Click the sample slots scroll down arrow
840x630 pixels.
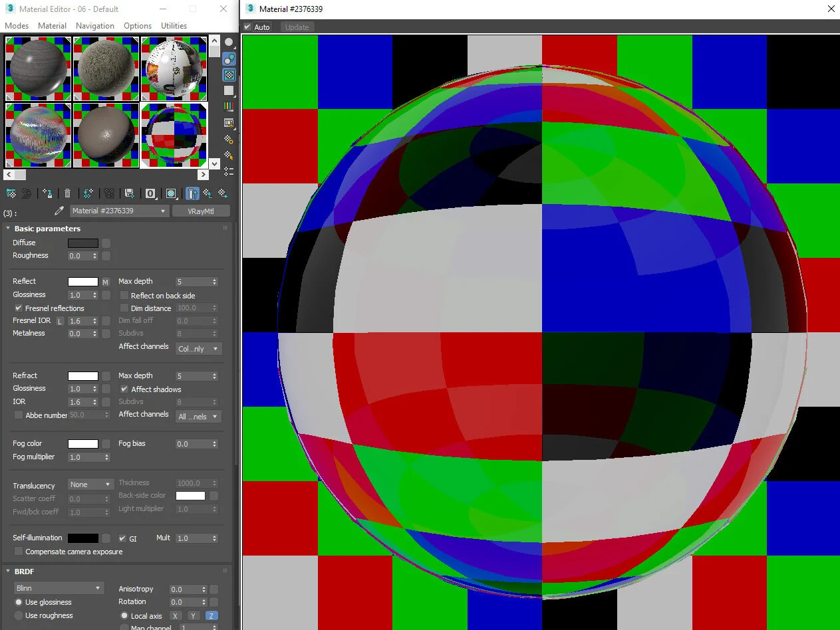tap(214, 163)
